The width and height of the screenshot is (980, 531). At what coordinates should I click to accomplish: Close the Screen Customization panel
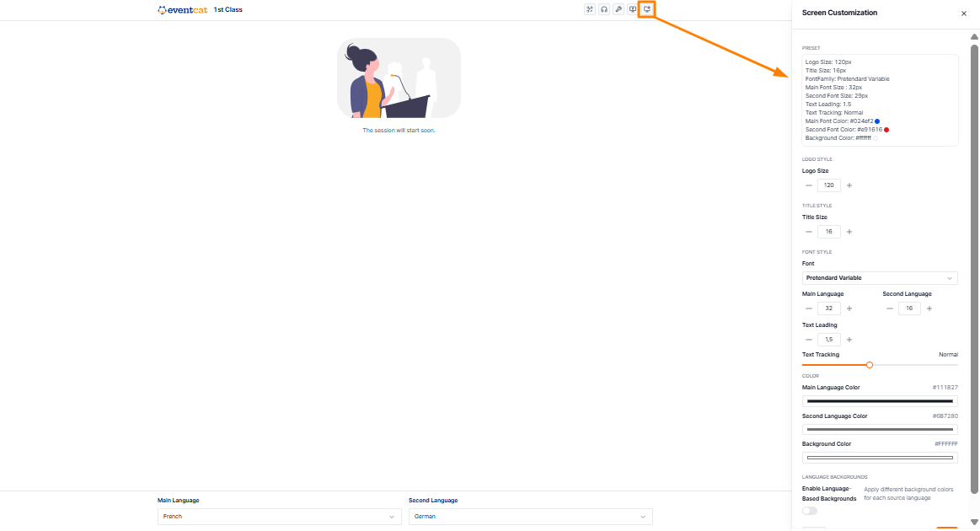click(x=963, y=13)
